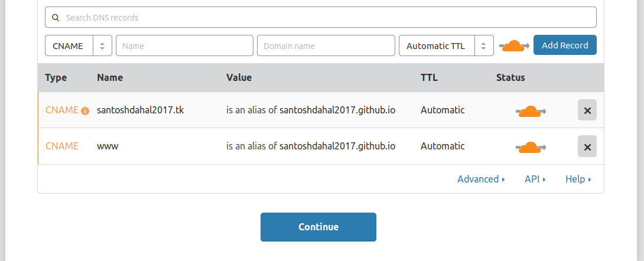The height and width of the screenshot is (261, 644).
Task: Focus the Search DNS records field
Action: tap(325, 18)
